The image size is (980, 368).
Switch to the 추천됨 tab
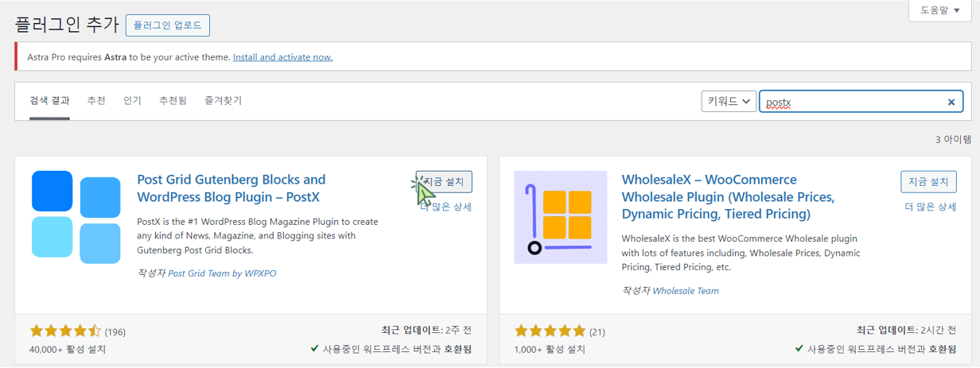pos(173,101)
